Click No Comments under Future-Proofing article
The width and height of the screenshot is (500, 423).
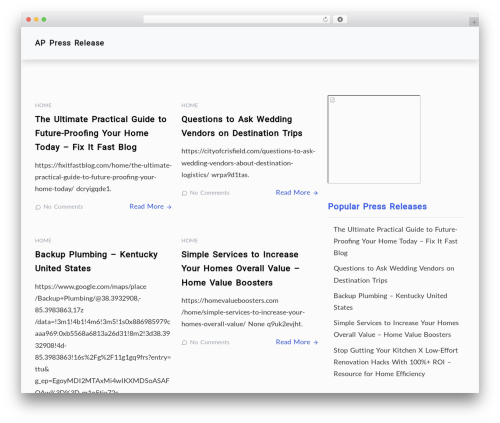63,207
